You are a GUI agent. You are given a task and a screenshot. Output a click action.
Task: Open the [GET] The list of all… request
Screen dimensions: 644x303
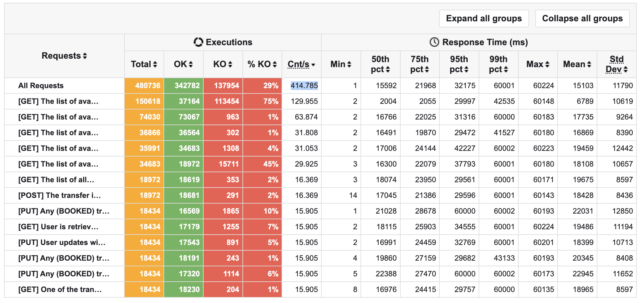pyautogui.click(x=56, y=180)
